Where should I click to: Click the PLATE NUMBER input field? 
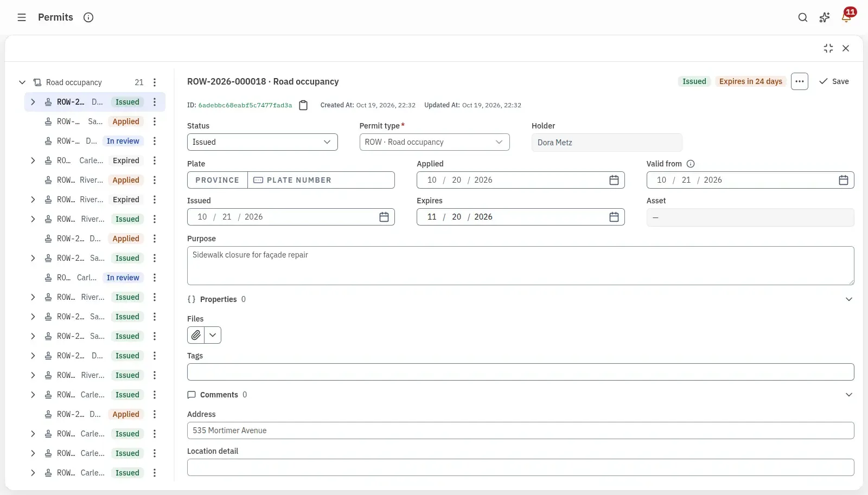(x=321, y=180)
